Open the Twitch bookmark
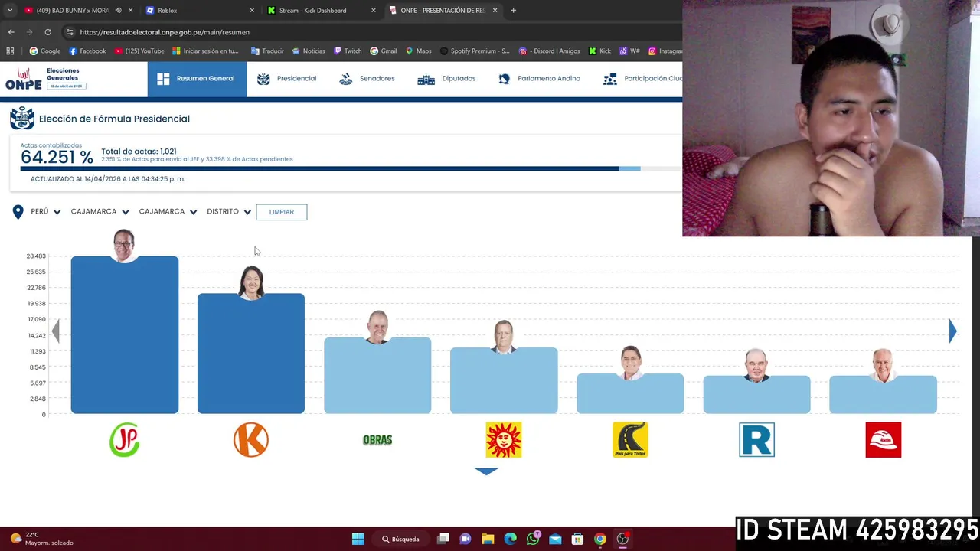This screenshot has height=551, width=980. coord(347,51)
